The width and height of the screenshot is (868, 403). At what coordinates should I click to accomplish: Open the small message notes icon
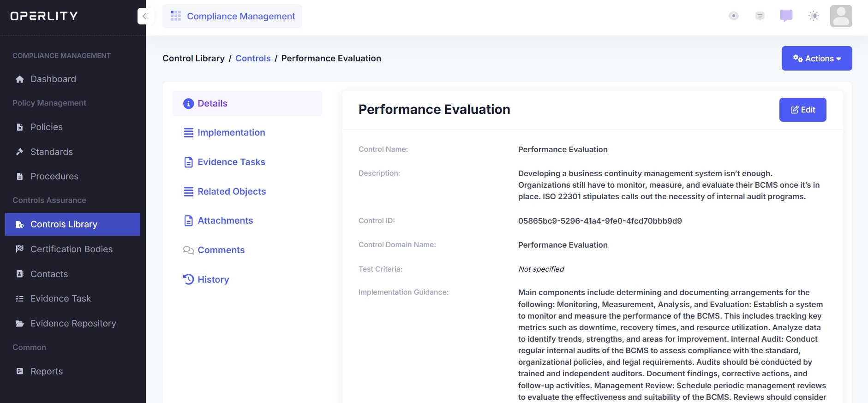pos(760,16)
